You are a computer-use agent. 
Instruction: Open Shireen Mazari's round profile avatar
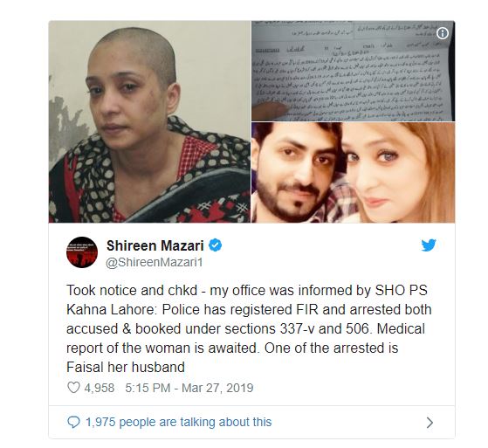coord(82,252)
